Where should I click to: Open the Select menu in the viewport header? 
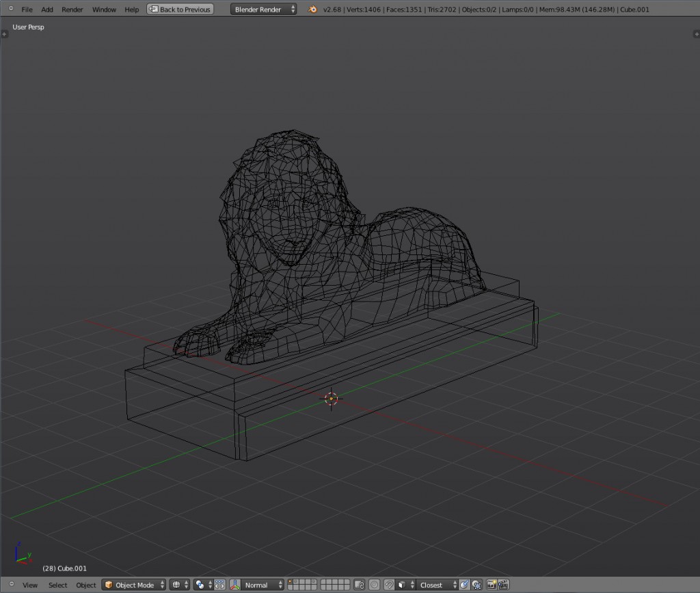[x=57, y=585]
